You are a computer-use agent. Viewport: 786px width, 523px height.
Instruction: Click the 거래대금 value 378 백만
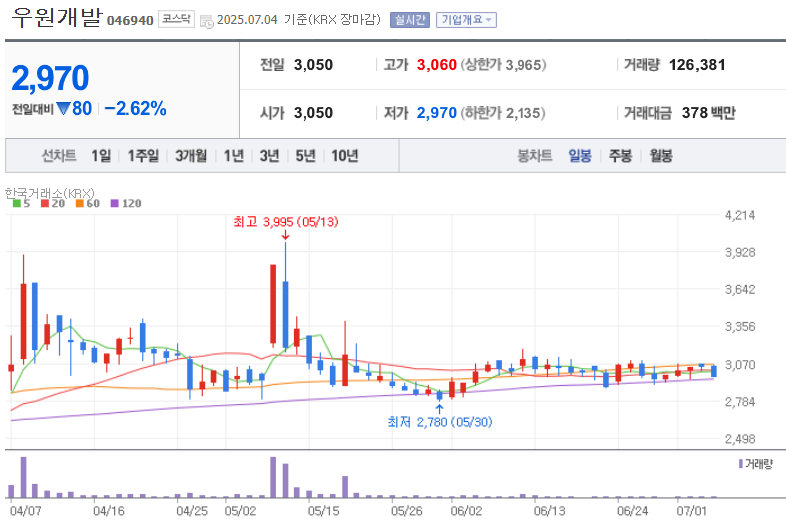pyautogui.click(x=708, y=113)
